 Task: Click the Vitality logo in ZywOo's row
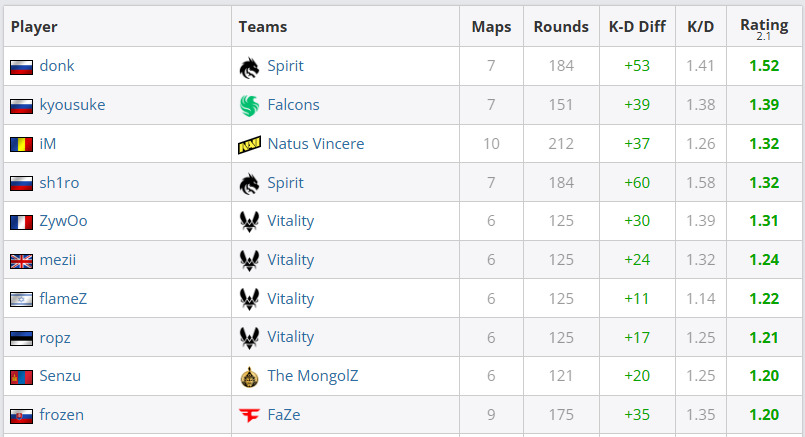point(249,221)
